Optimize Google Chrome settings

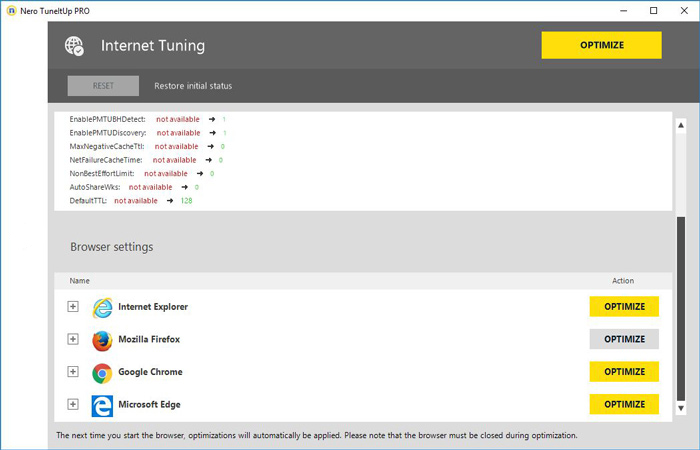(624, 372)
